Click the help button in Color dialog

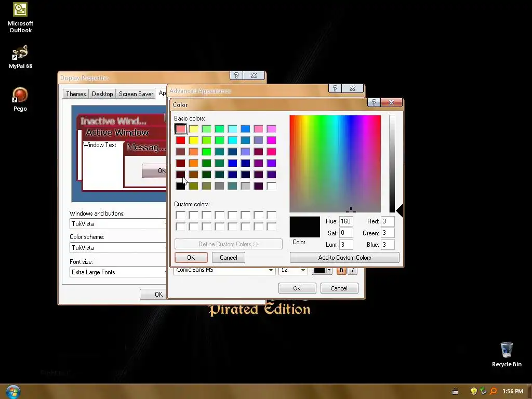pyautogui.click(x=374, y=102)
